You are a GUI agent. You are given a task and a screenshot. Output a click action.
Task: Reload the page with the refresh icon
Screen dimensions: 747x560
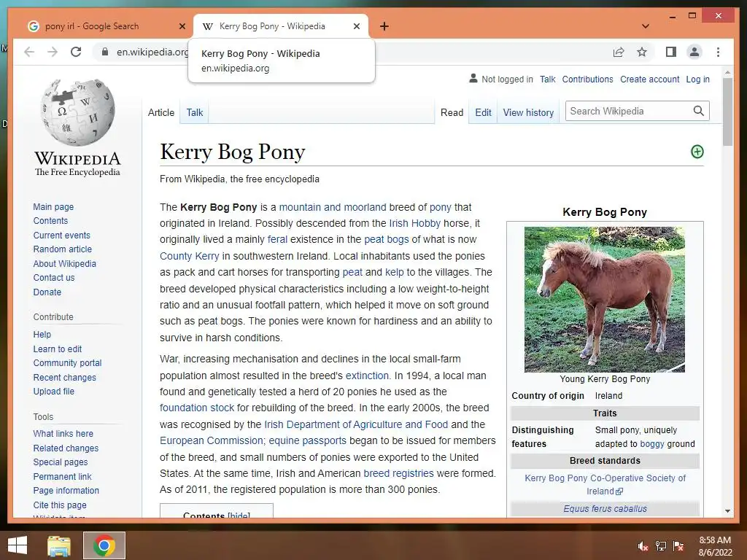[76, 52]
